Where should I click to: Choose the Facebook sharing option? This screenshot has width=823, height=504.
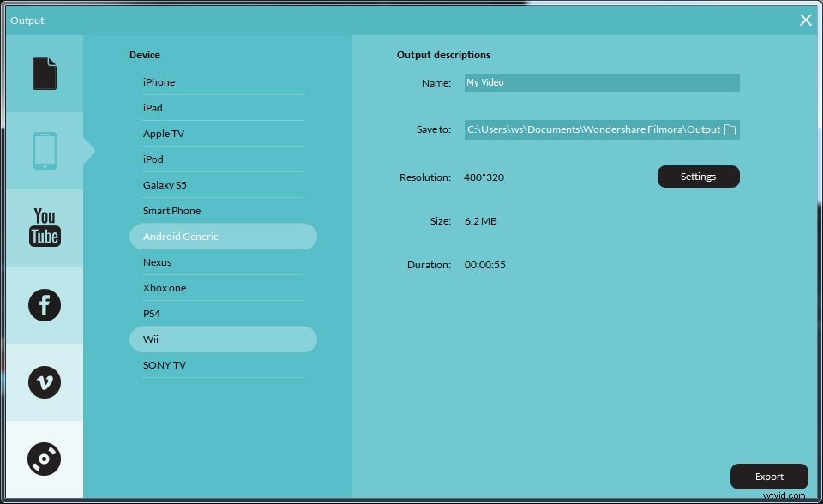[x=44, y=304]
